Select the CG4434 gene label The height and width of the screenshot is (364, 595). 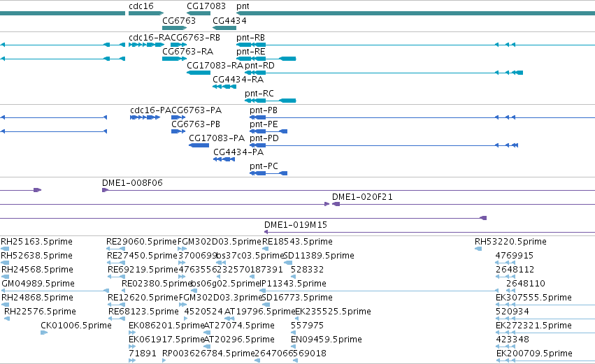click(229, 20)
